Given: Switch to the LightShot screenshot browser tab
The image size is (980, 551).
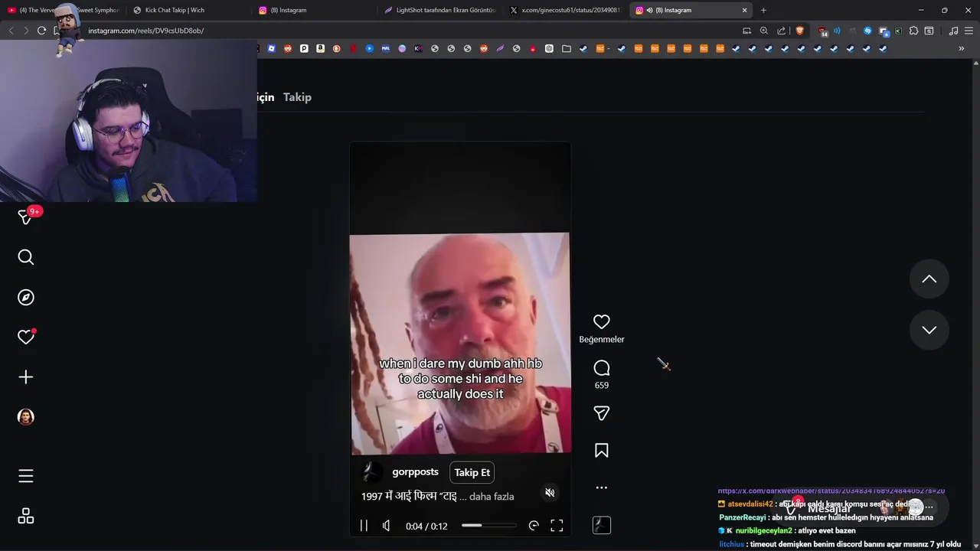Looking at the screenshot, I should click(x=440, y=10).
